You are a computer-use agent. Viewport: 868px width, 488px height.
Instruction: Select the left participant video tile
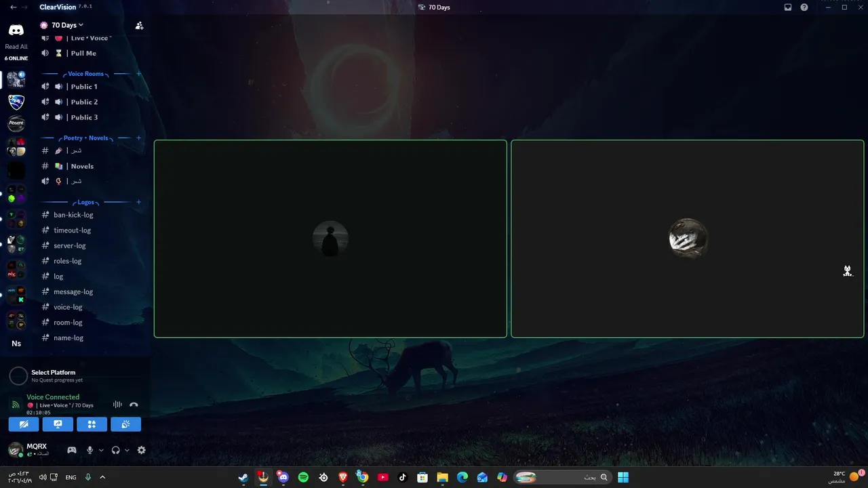[330, 239]
